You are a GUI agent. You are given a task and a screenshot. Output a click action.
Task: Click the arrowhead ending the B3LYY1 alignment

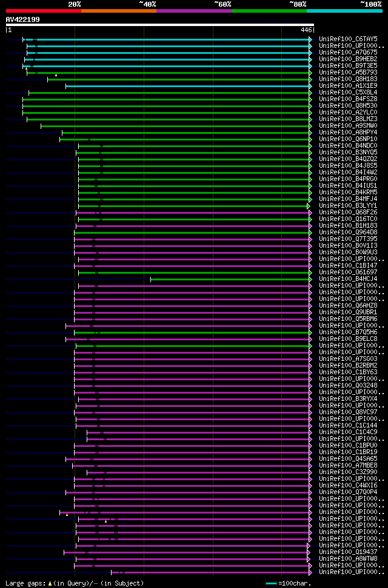coord(309,206)
